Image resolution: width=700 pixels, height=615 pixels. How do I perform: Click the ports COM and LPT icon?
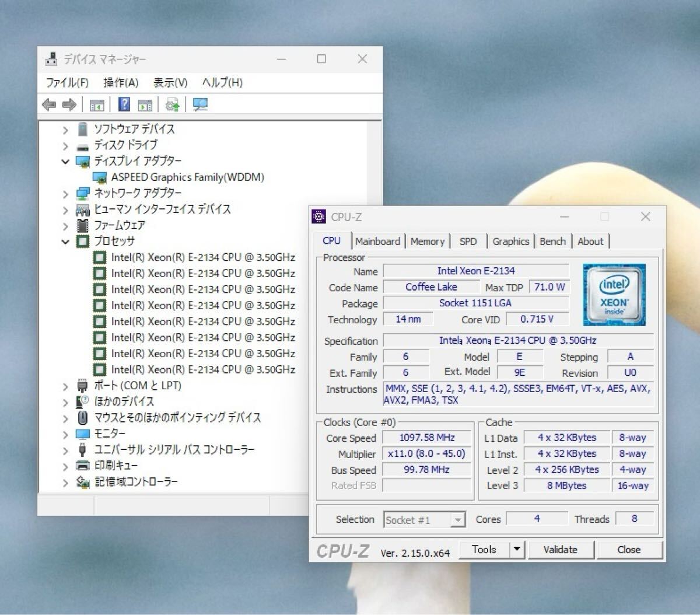[82, 386]
